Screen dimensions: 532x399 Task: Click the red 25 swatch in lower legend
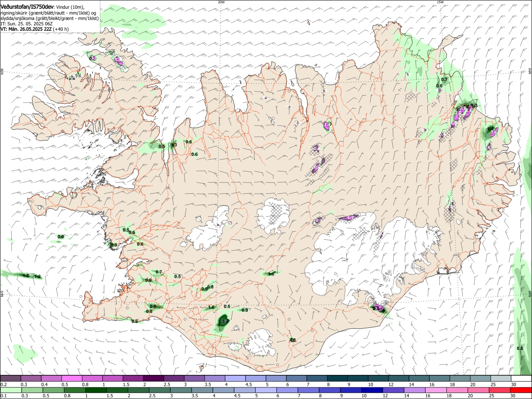click(500, 390)
